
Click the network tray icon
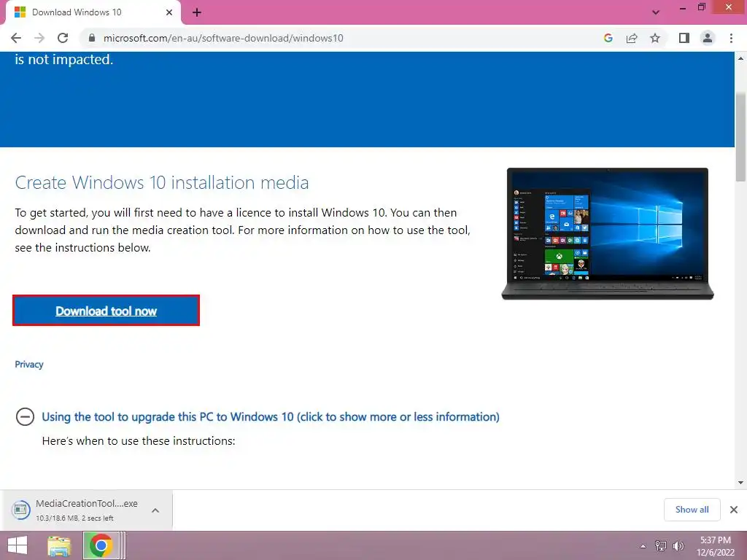pos(660,546)
